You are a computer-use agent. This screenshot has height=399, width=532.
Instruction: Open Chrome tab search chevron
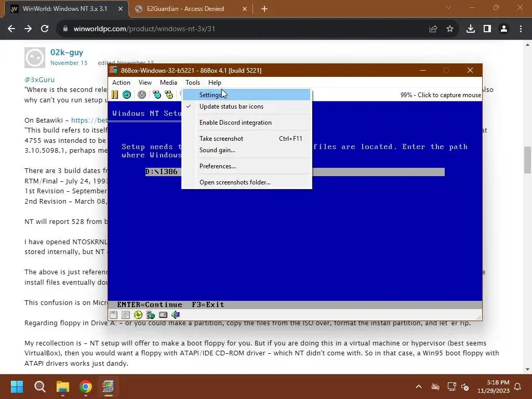[x=448, y=7]
